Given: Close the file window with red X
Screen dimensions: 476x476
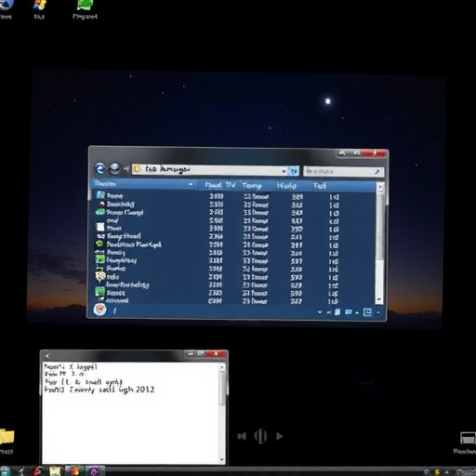Looking at the screenshot, I should pyautogui.click(x=375, y=153).
